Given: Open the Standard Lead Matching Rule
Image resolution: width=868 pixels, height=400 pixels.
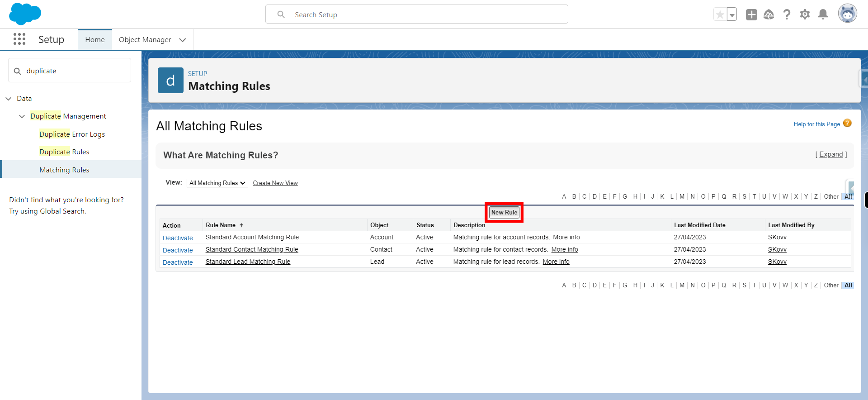Looking at the screenshot, I should [x=248, y=262].
